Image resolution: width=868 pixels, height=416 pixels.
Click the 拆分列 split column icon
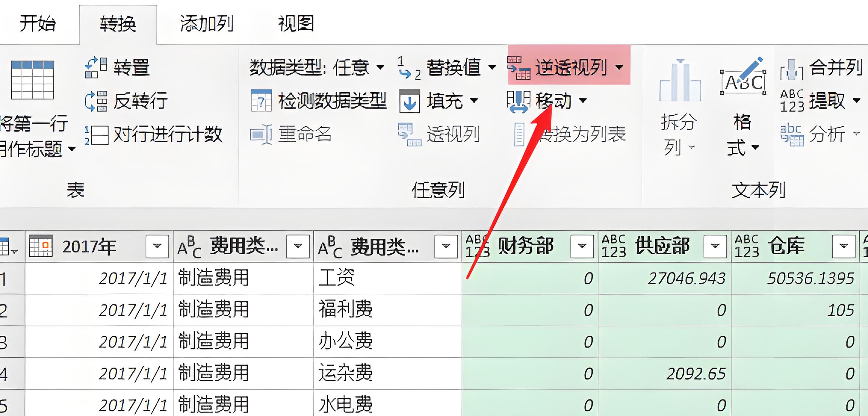(680, 81)
